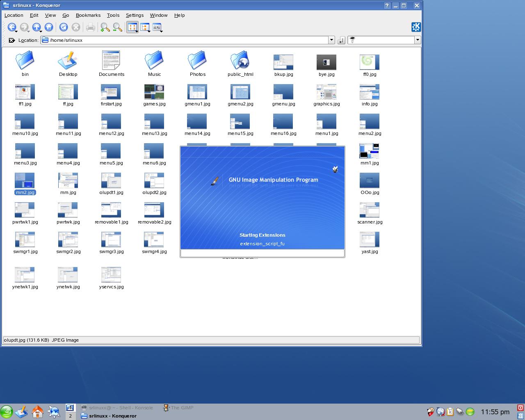Click the Zoom Out magnifier

117,27
